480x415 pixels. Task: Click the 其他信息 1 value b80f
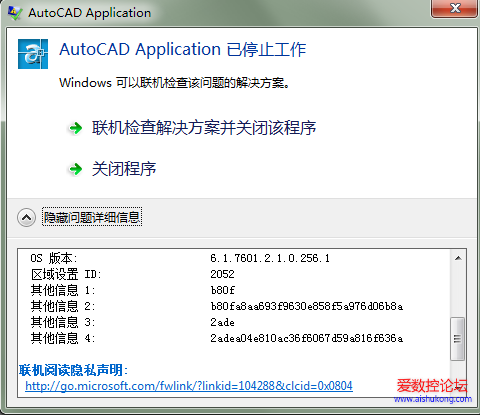click(222, 290)
